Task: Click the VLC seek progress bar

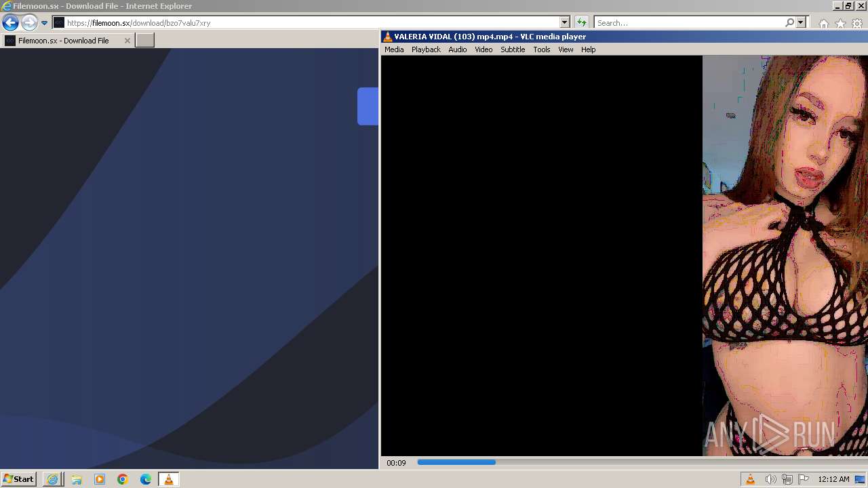Action: coord(641,462)
